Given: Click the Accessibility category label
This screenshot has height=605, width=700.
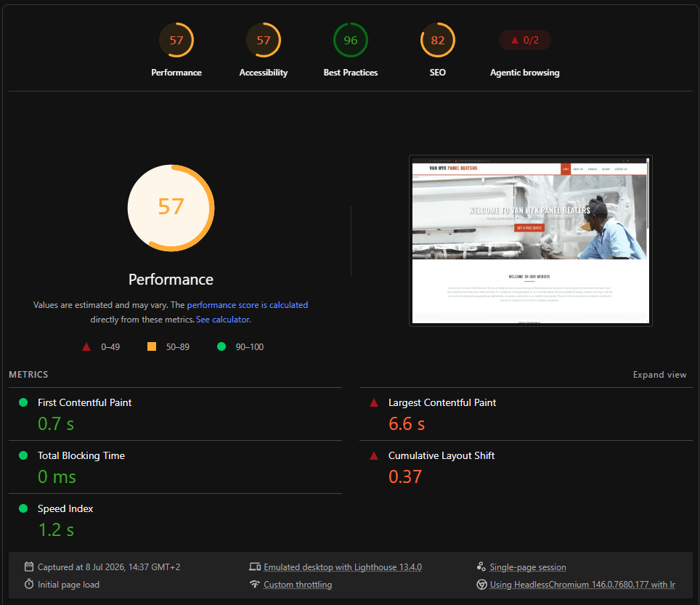Looking at the screenshot, I should pos(264,73).
